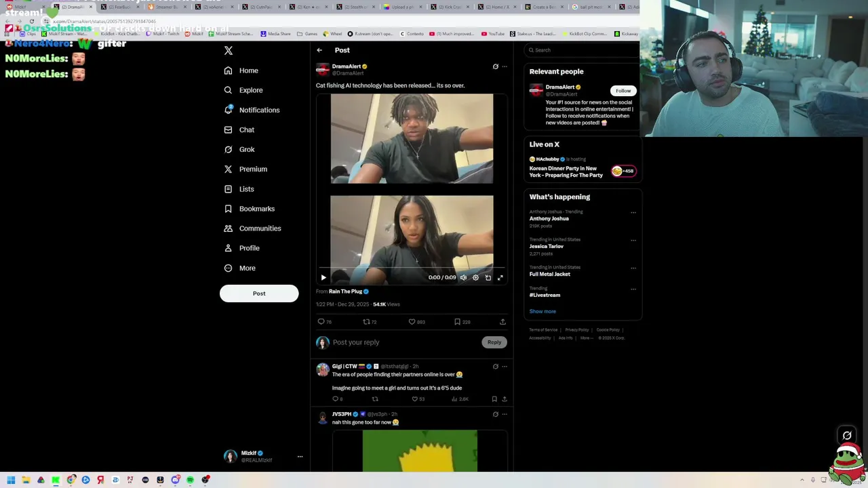Click the grey Reply button
Screen dimensions: 868x488
494,342
